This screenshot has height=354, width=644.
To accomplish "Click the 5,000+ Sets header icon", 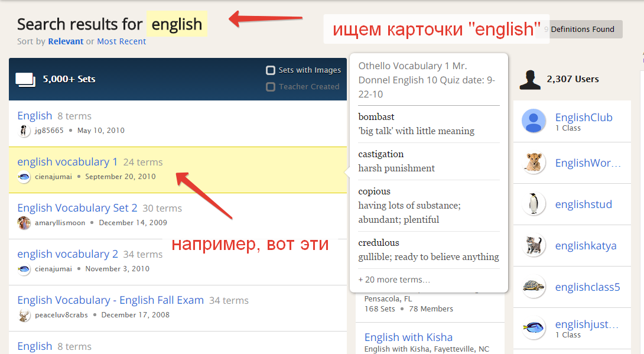I will (x=25, y=79).
